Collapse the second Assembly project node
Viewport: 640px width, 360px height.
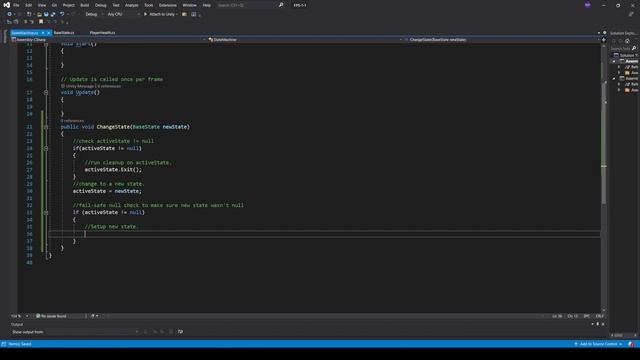(x=613, y=78)
